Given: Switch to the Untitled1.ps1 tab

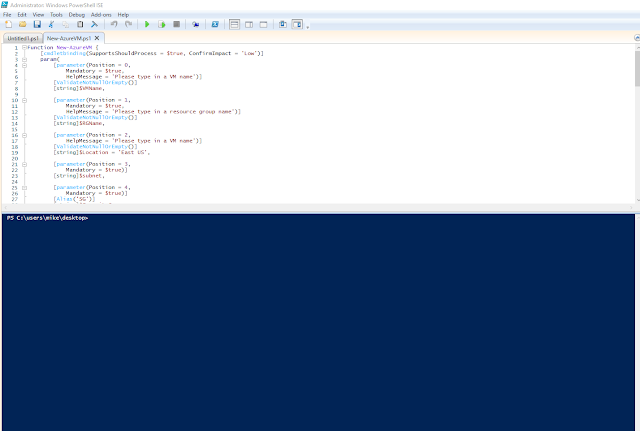Looking at the screenshot, I should pos(23,38).
